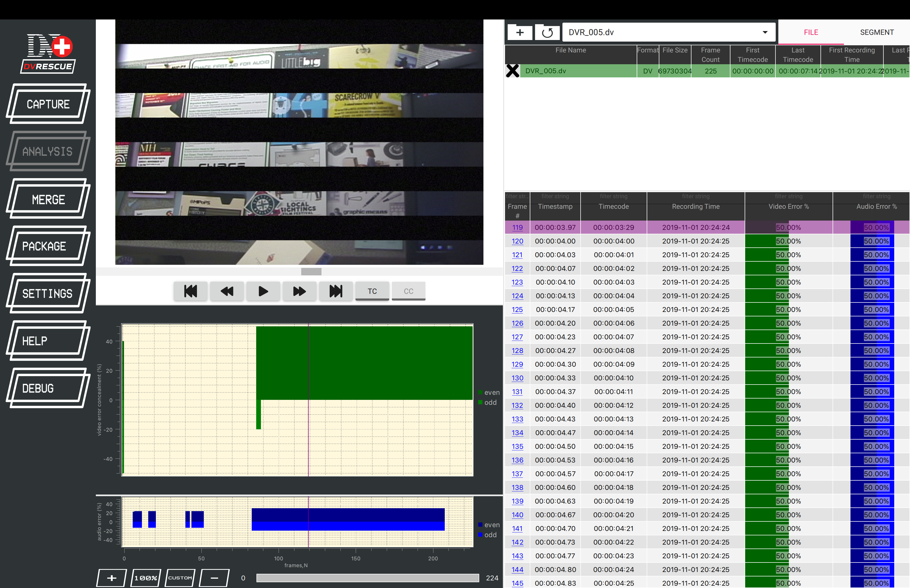Open frame 135 link

(517, 446)
